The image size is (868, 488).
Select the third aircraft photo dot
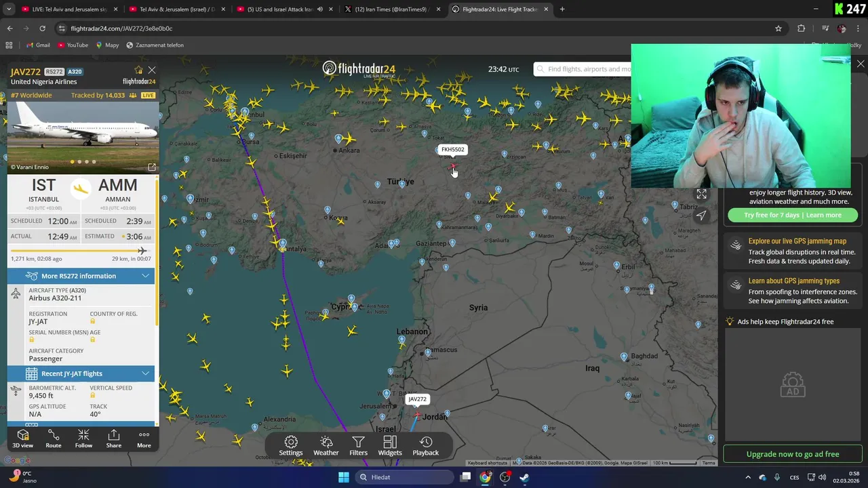tap(87, 162)
